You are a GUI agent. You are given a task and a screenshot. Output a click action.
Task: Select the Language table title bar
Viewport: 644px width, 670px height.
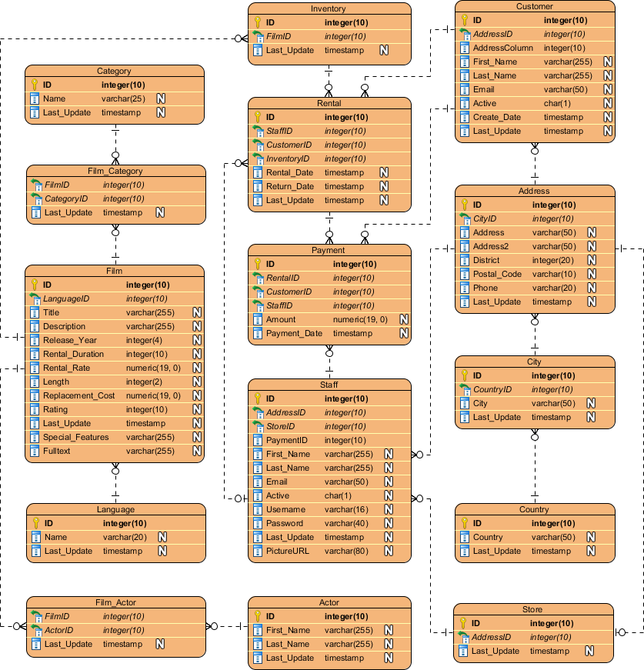click(115, 508)
